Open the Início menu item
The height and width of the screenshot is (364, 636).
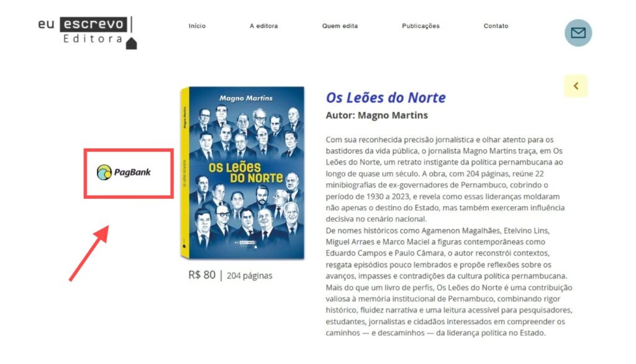click(x=197, y=26)
